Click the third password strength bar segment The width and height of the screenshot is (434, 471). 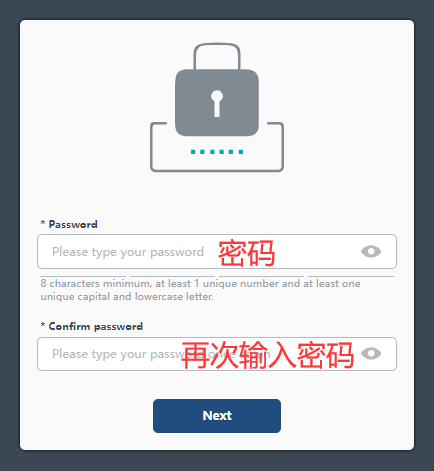(261, 276)
